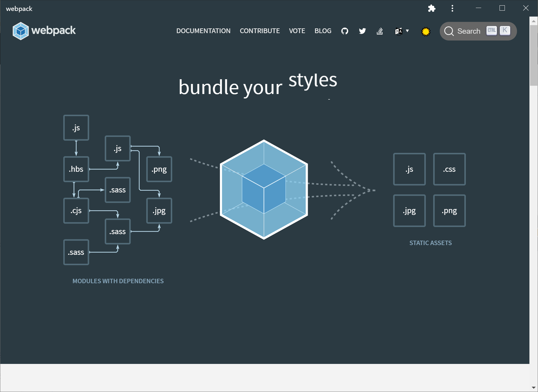Minimize the webpack window
This screenshot has width=538, height=392.
(479, 8)
